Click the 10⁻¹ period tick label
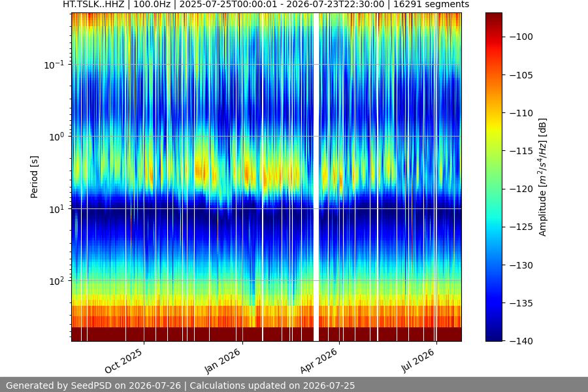Screen dimensions: 588x392 54,65
